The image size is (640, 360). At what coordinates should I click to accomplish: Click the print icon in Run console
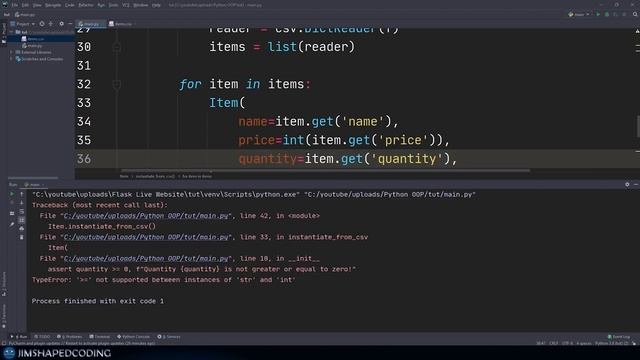click(22, 229)
